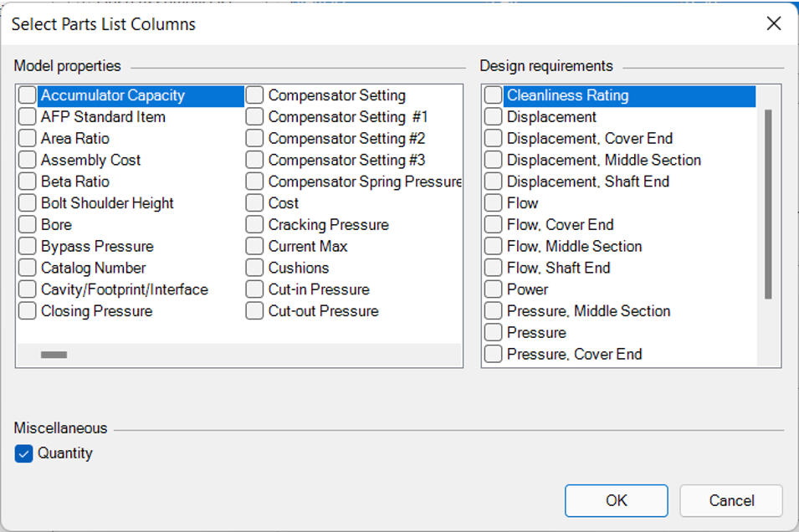Check the Accumulator Capacity checkbox
The image size is (799, 532).
(x=28, y=95)
